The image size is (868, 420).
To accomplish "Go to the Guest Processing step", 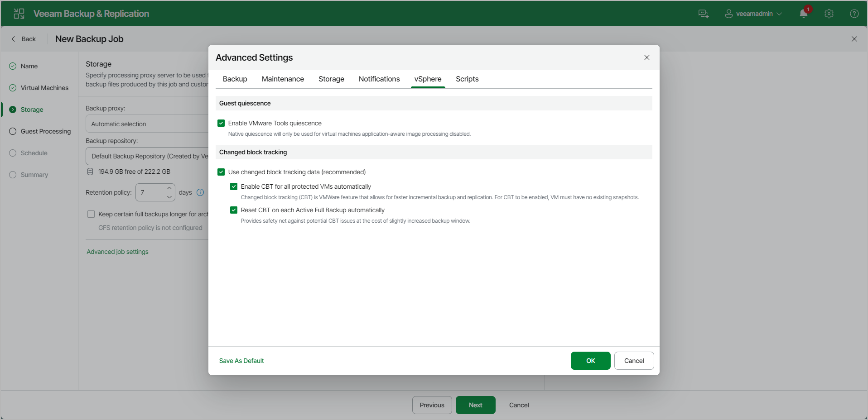I will coord(45,131).
